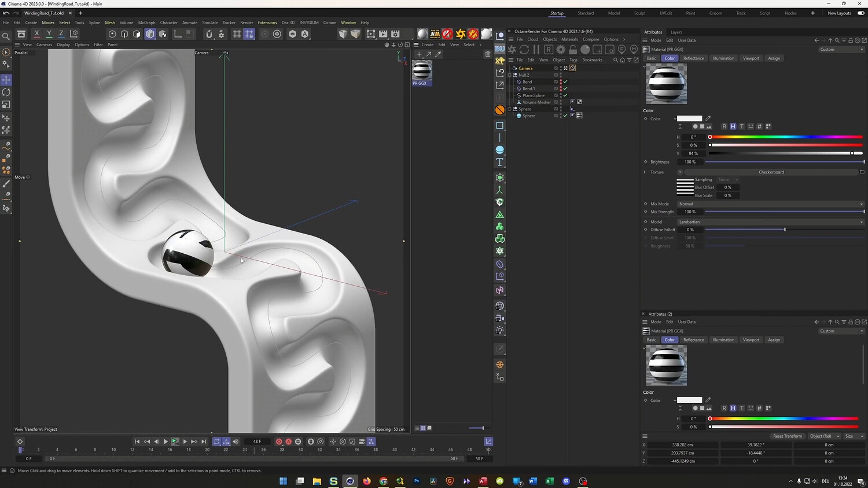Open the Model Lambertian dropdown
The width and height of the screenshot is (868, 488).
coord(771,222)
